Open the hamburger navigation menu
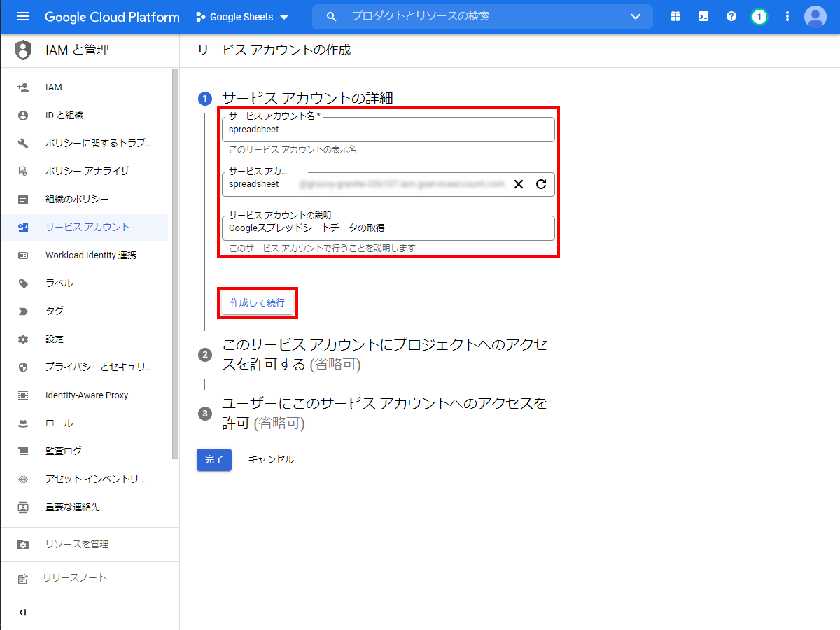840x630 pixels. [23, 17]
